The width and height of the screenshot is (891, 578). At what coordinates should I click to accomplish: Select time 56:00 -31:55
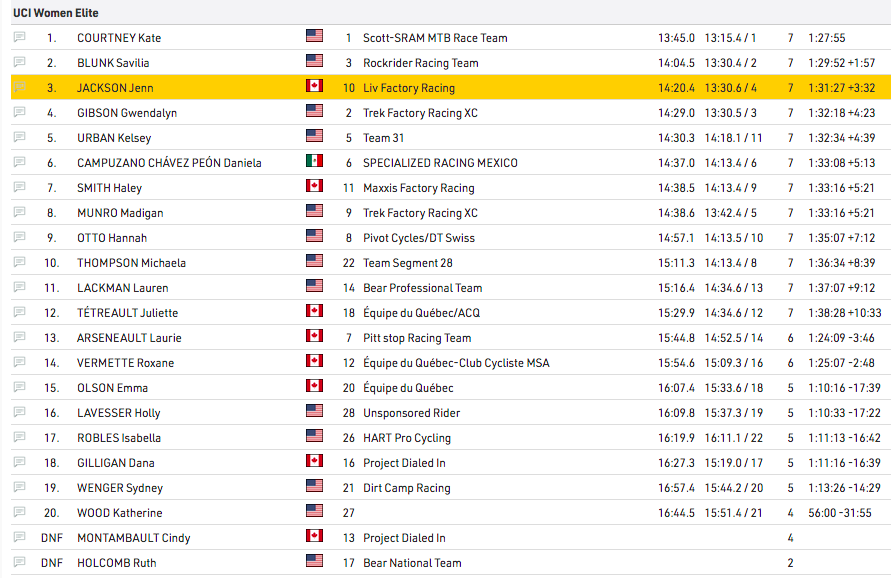pyautogui.click(x=840, y=513)
